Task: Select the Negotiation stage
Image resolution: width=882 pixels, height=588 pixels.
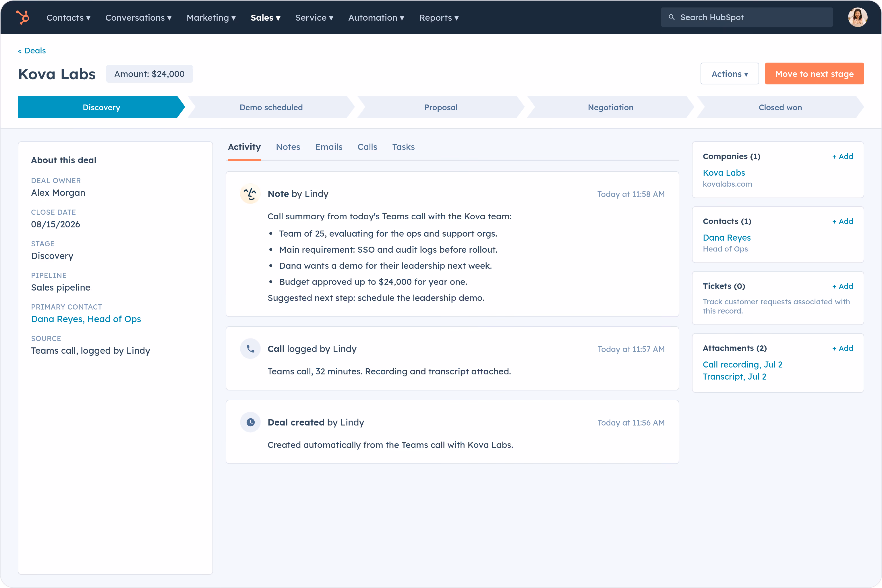Action: [x=610, y=107]
